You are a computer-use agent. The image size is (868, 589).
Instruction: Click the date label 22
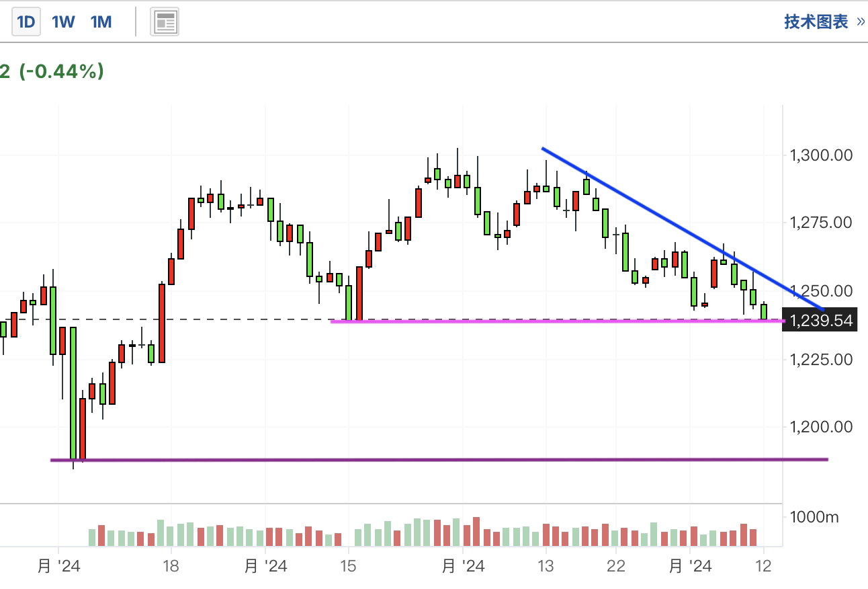(615, 566)
